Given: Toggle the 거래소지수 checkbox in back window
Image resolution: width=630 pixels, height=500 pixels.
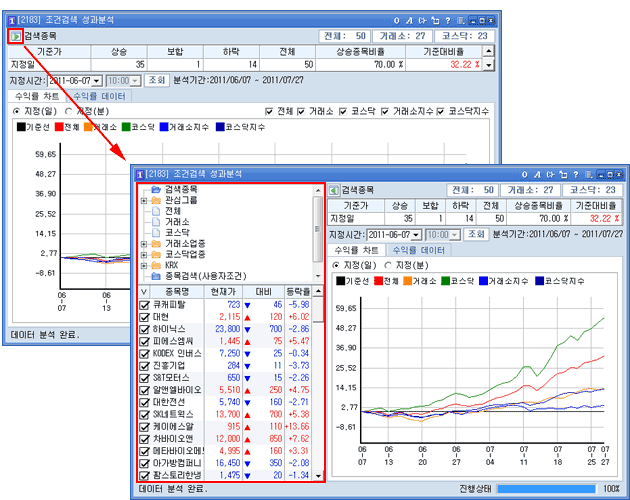Looking at the screenshot, I should pos(386,111).
